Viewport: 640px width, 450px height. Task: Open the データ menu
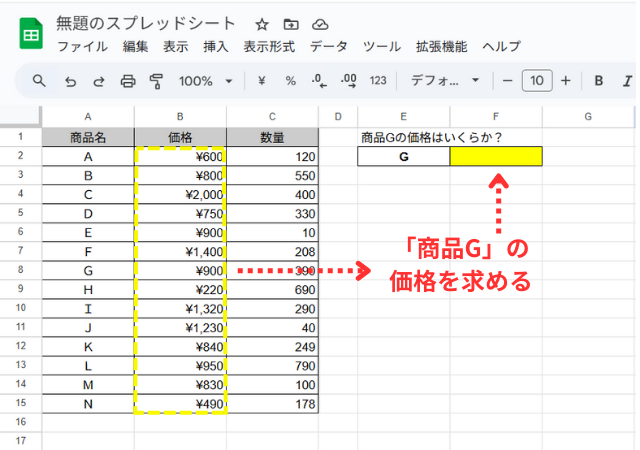point(329,46)
